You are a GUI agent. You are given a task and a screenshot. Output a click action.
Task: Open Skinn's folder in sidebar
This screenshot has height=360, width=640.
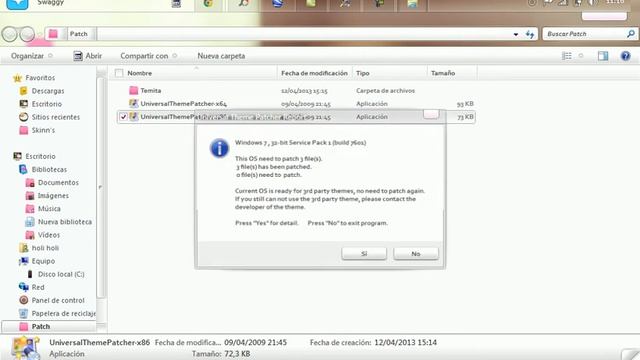coord(43,130)
